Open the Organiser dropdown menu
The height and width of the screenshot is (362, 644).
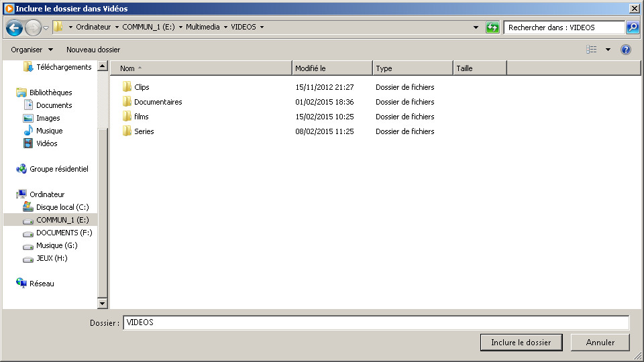pos(32,50)
